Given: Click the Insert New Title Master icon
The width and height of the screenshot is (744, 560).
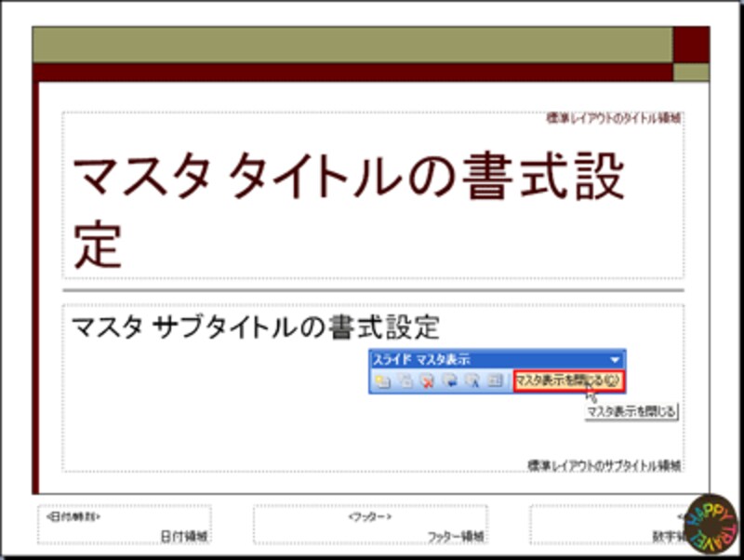Looking at the screenshot, I should [405, 380].
